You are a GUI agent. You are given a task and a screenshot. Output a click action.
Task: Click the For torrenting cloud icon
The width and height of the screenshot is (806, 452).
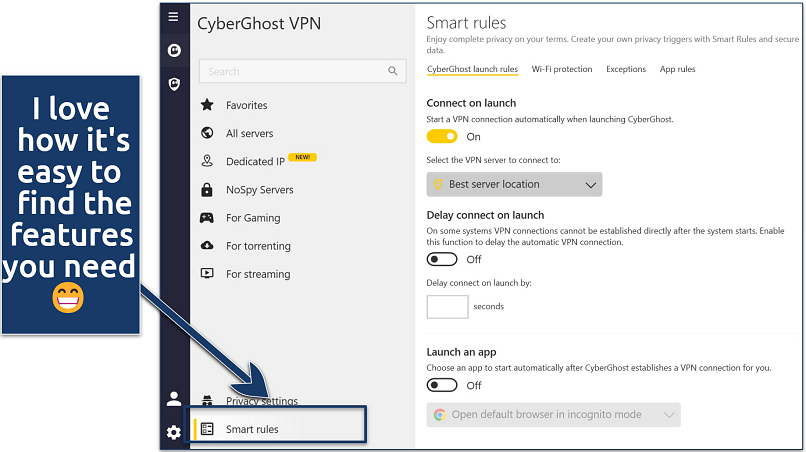(x=207, y=245)
